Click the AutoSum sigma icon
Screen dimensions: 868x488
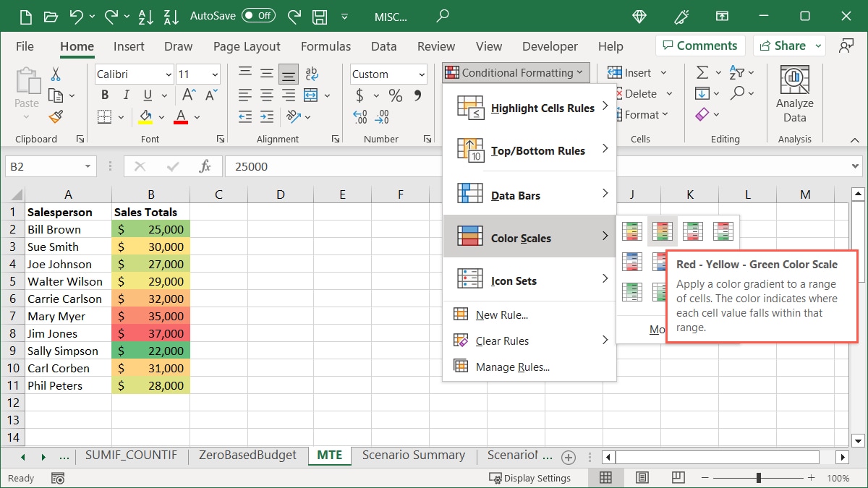click(x=702, y=73)
